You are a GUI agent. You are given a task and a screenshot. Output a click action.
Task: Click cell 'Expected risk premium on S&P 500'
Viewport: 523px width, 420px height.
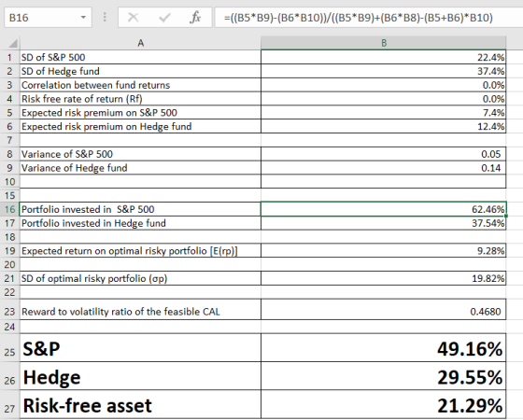[x=140, y=113]
